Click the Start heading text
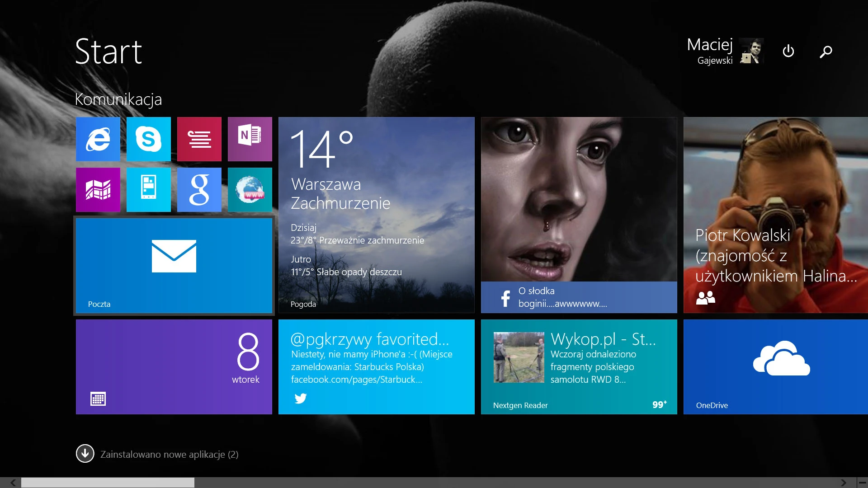 click(108, 52)
